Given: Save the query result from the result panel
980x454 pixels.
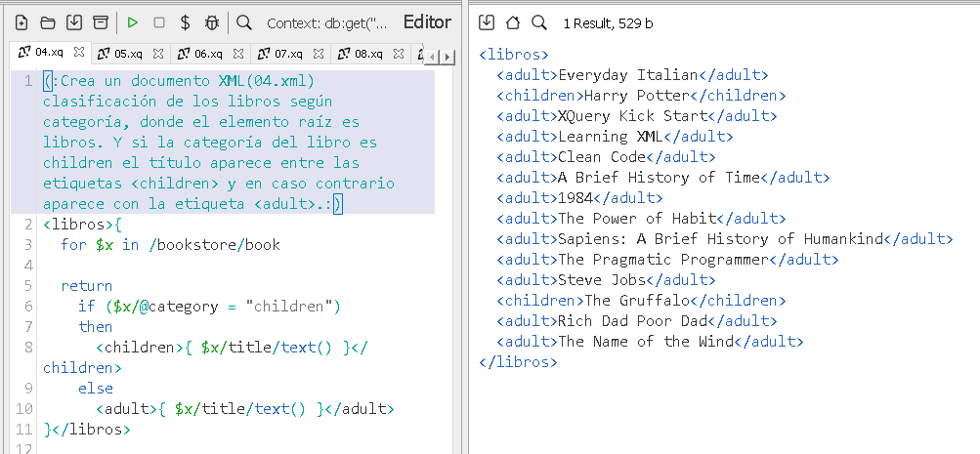Looking at the screenshot, I should point(487,22).
